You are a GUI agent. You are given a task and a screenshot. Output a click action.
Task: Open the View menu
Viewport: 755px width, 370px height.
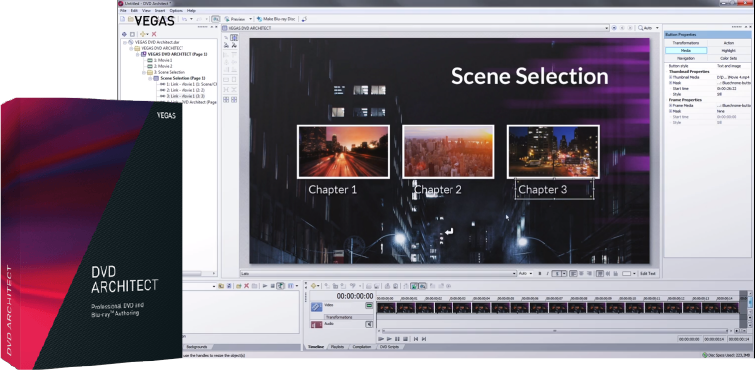pyautogui.click(x=146, y=11)
